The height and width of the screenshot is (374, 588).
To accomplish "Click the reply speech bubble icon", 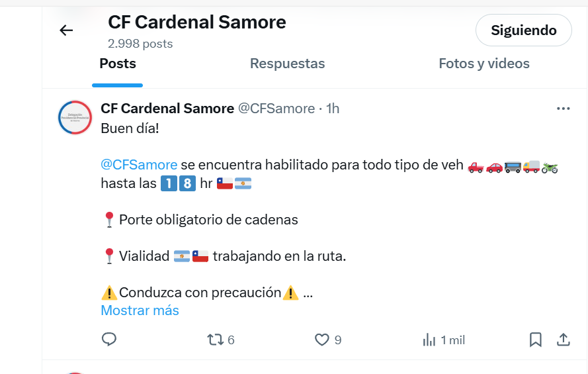I will pyautogui.click(x=109, y=339).
